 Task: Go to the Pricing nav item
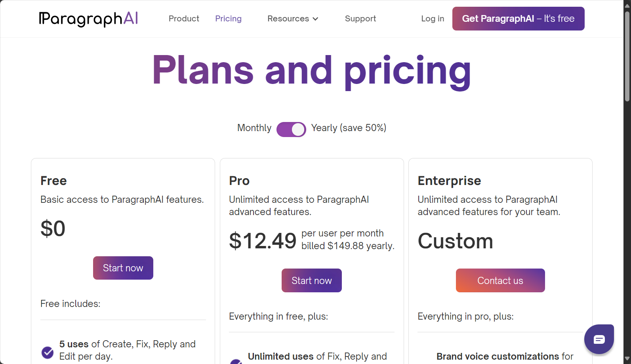click(228, 19)
